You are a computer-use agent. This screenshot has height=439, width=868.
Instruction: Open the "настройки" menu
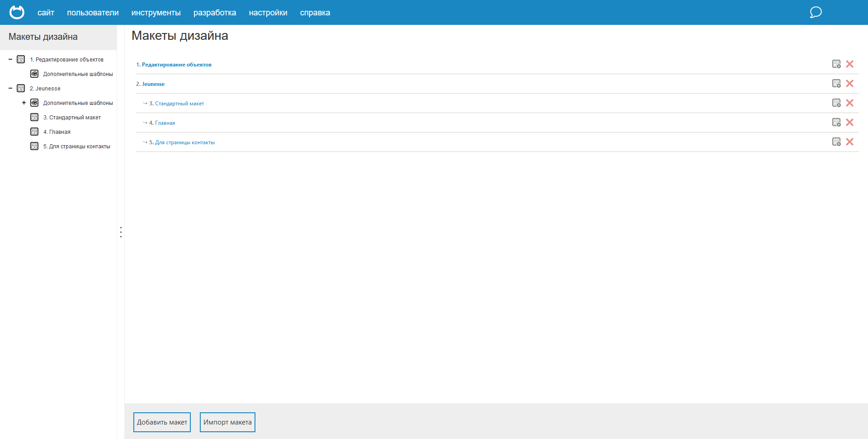268,13
